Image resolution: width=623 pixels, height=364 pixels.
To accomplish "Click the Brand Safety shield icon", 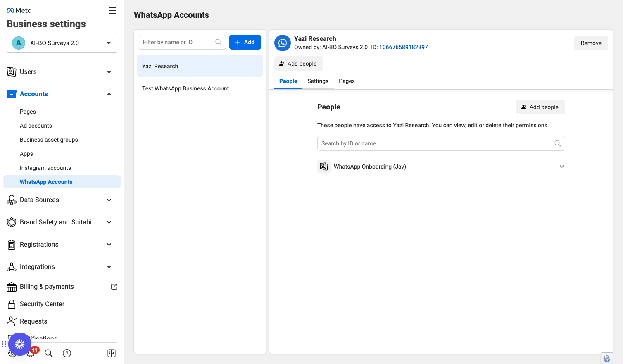I will 12,222.
